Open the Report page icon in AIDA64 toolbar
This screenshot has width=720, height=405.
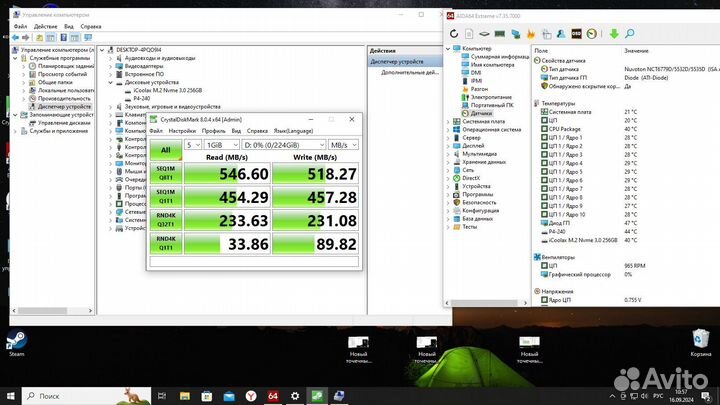point(469,34)
